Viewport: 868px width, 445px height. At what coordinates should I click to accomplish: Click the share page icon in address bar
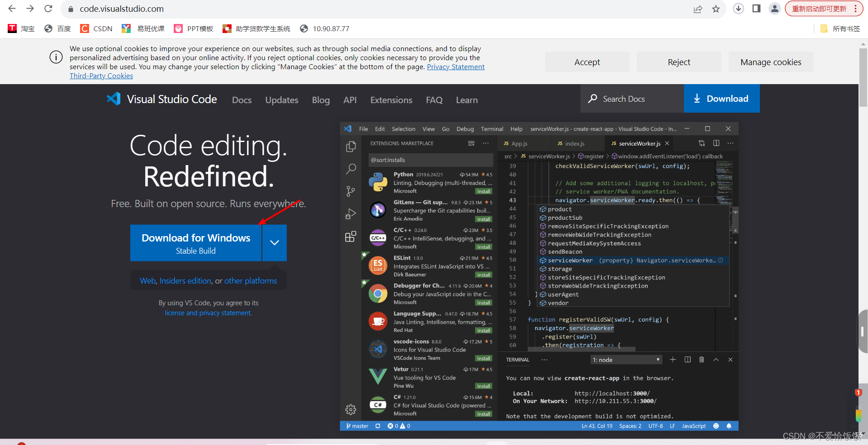coord(698,9)
